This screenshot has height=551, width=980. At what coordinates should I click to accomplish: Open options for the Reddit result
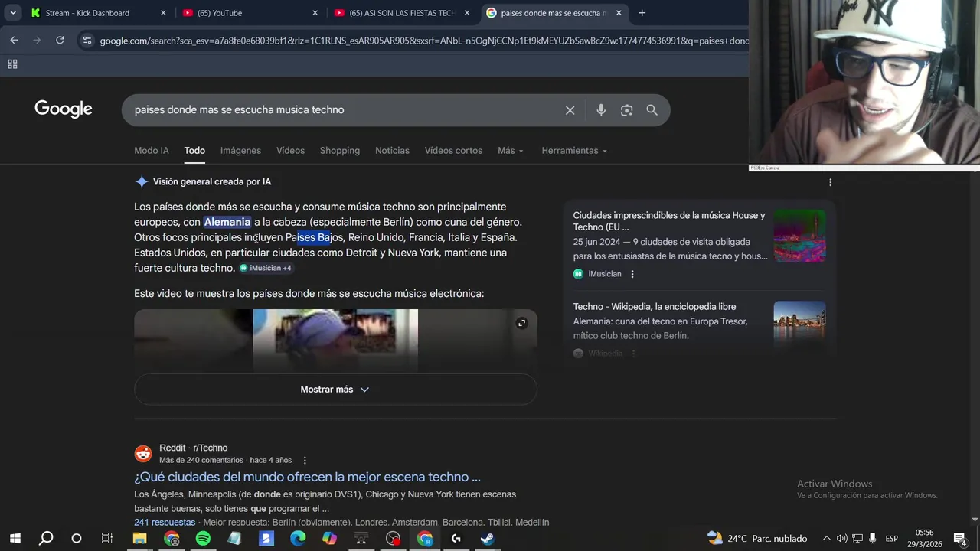coord(305,460)
